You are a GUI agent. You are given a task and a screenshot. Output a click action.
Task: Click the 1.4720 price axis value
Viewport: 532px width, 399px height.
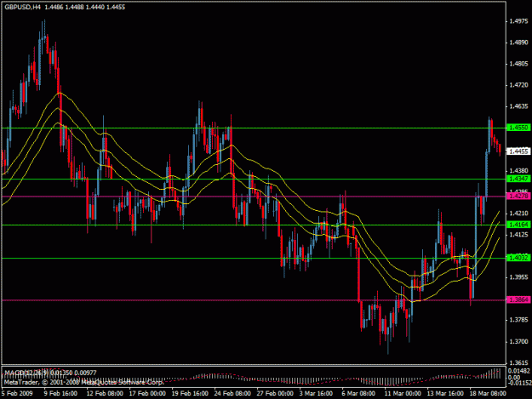pyautogui.click(x=518, y=85)
